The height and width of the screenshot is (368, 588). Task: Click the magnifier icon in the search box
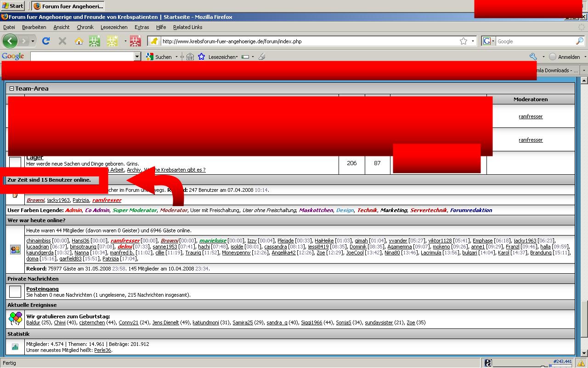[x=579, y=41]
